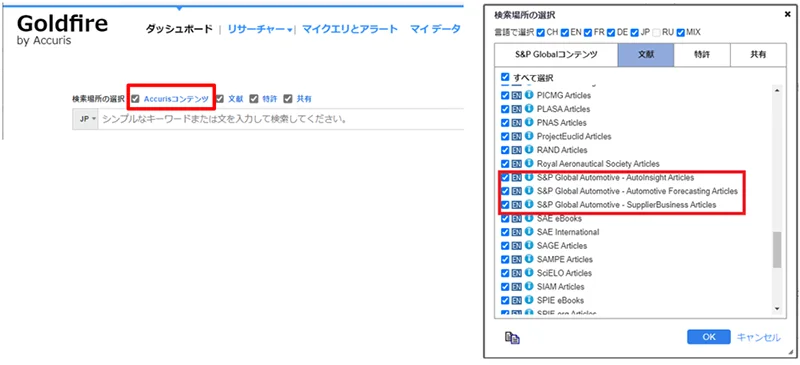Click the キャンセル link
This screenshot has width=800, height=365.
[759, 337]
